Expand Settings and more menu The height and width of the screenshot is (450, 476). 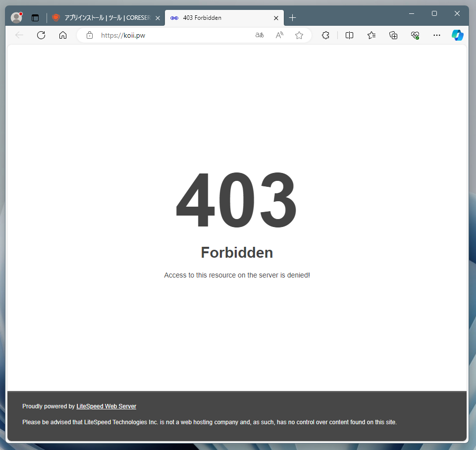(437, 35)
